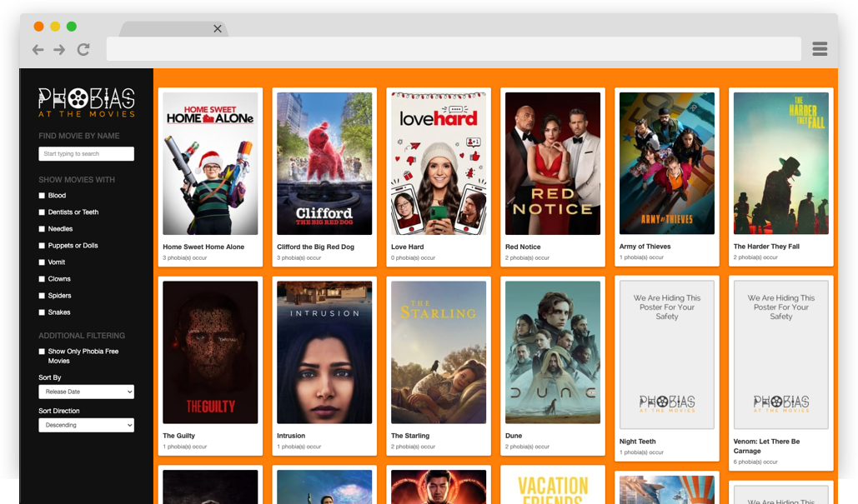This screenshot has height=504, width=858.
Task: Open 'The Starling' title link
Action: point(410,436)
